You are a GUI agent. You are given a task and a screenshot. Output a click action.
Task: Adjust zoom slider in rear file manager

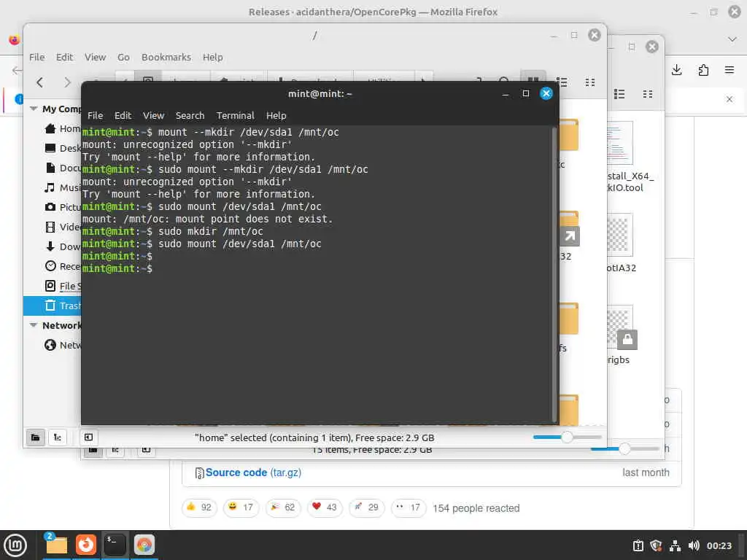624,448
